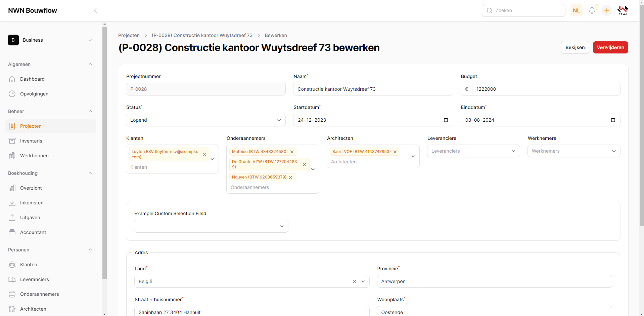This screenshot has height=316, width=644.
Task: Remove Baert VOF architect tag
Action: [x=395, y=152]
